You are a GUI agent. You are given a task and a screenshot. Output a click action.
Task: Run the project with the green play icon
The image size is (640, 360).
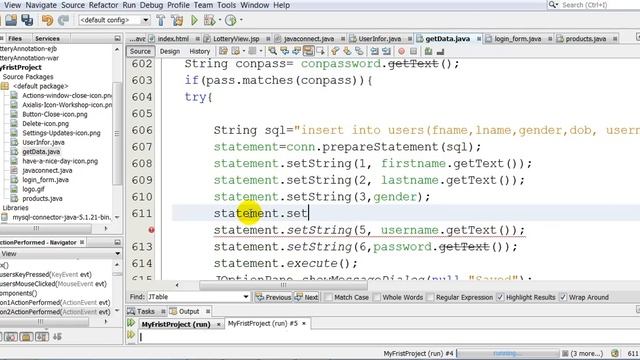click(x=194, y=20)
